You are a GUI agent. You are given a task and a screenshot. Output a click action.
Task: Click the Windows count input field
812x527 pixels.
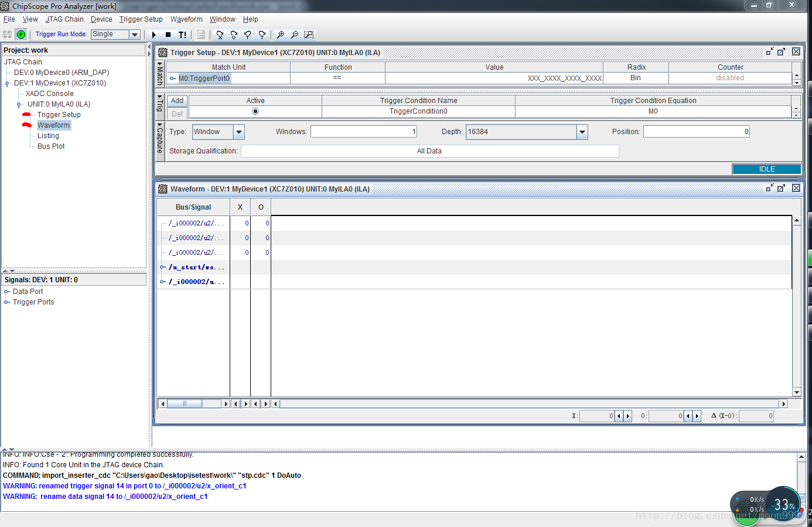coord(363,132)
